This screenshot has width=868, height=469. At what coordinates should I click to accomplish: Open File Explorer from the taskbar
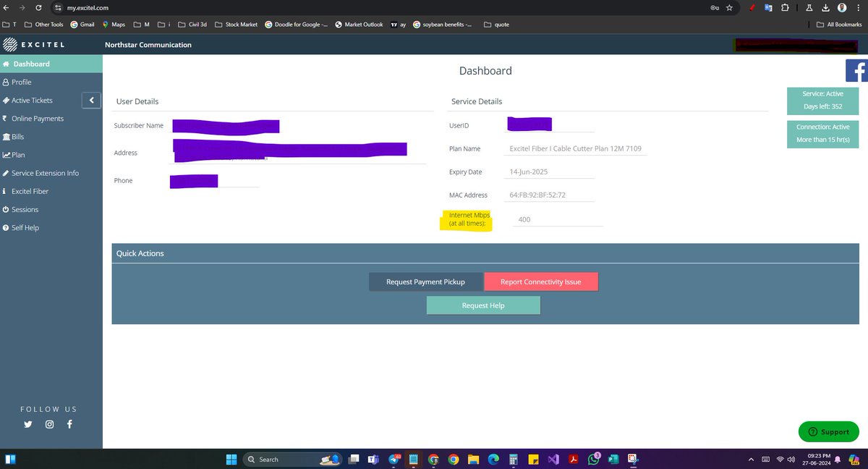[473, 459]
